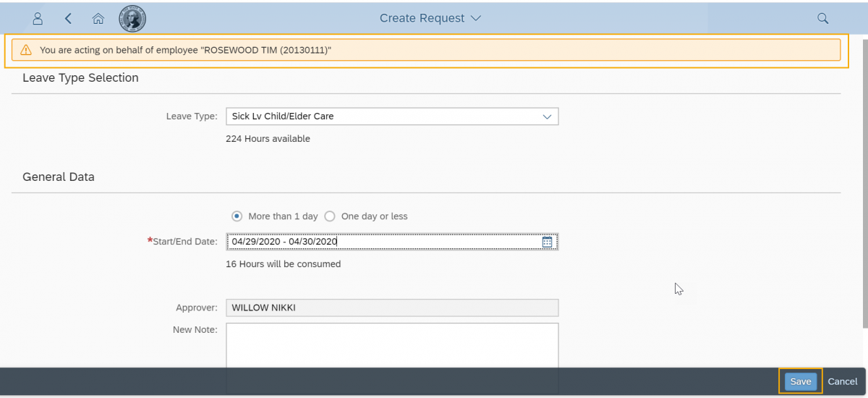Select the More than 1 day option
This screenshot has height=398, width=868.
pos(237,216)
